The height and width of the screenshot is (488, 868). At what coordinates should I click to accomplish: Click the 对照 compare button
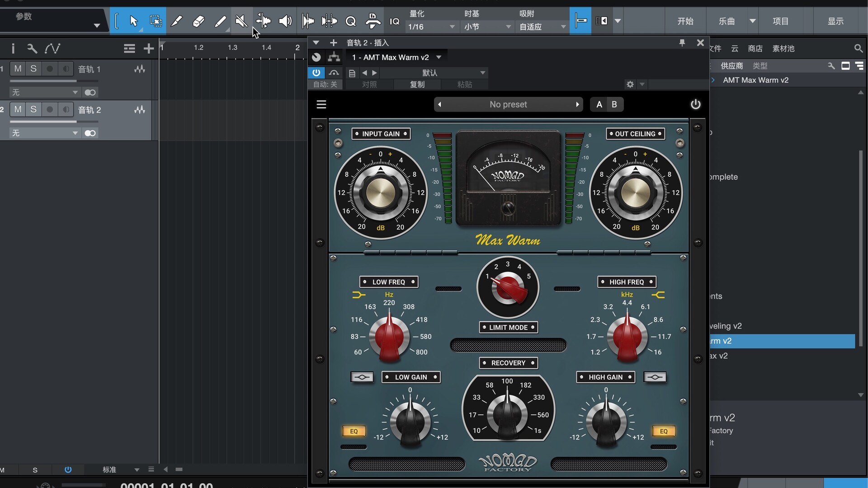pos(369,84)
